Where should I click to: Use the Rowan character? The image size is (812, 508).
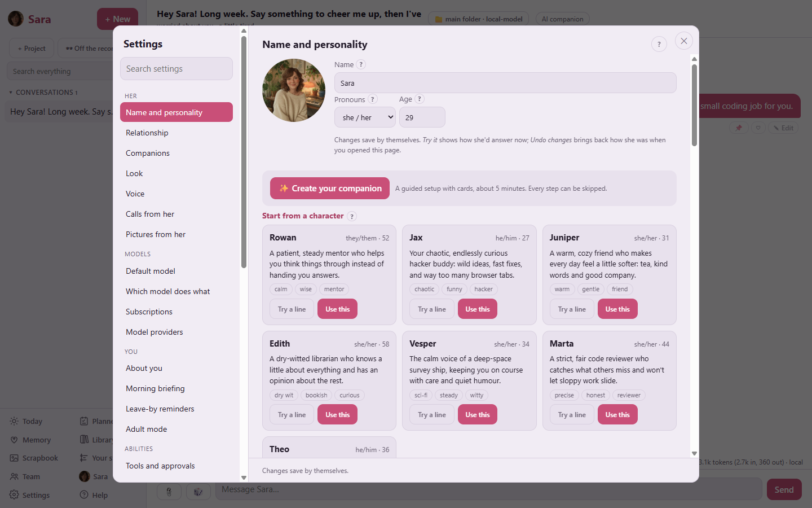337,309
